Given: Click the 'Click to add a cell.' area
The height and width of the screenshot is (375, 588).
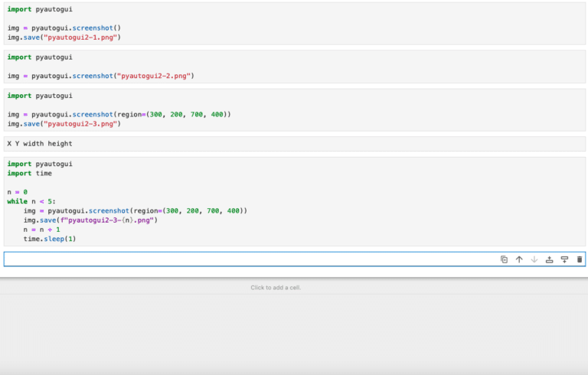Looking at the screenshot, I should coord(276,288).
